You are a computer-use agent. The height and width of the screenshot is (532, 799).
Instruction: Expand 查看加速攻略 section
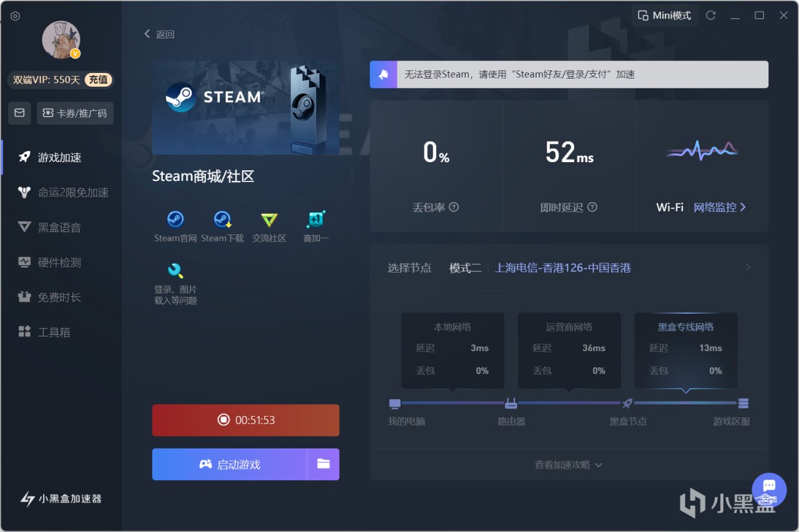[569, 465]
